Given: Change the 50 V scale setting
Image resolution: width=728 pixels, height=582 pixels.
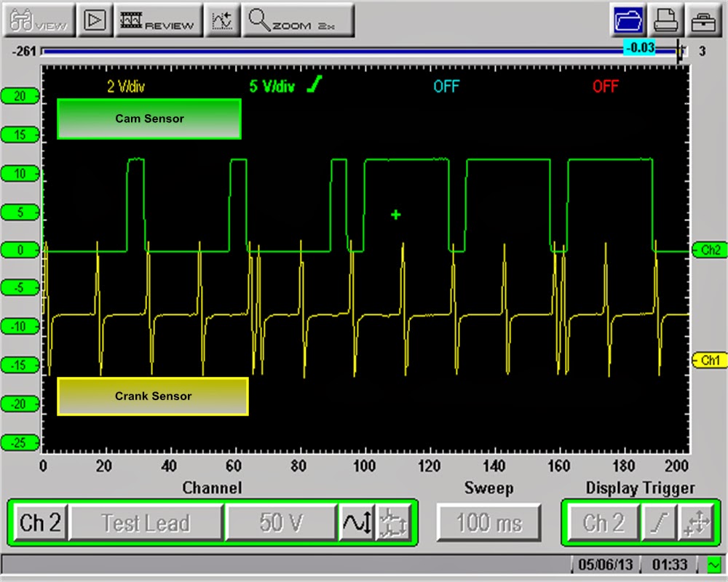Looking at the screenshot, I should coord(280,521).
